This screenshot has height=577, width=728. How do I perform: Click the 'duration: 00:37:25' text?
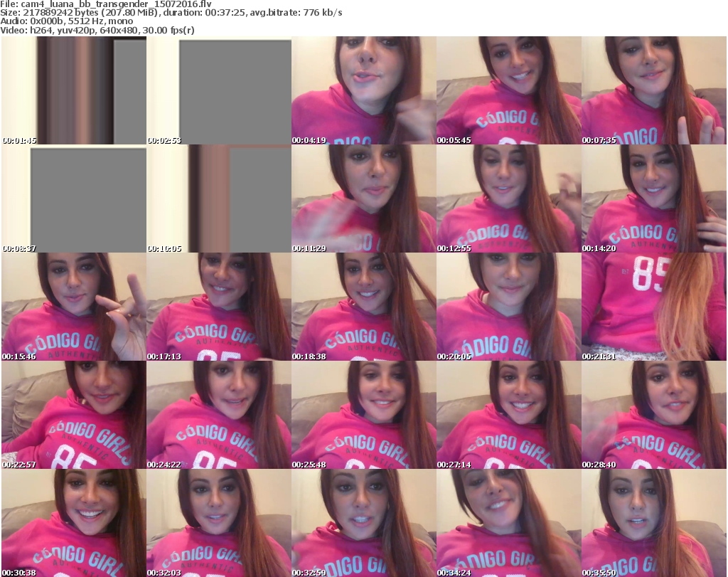pos(204,13)
